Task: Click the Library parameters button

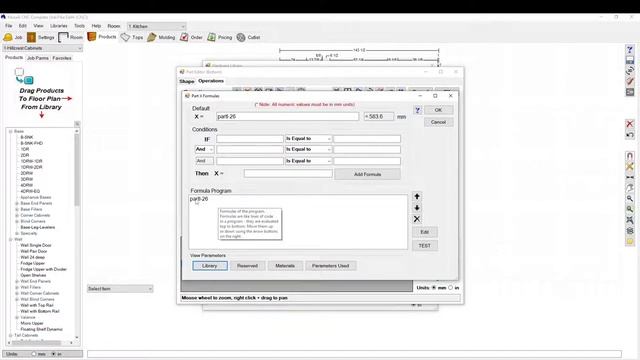Action: [x=210, y=266]
